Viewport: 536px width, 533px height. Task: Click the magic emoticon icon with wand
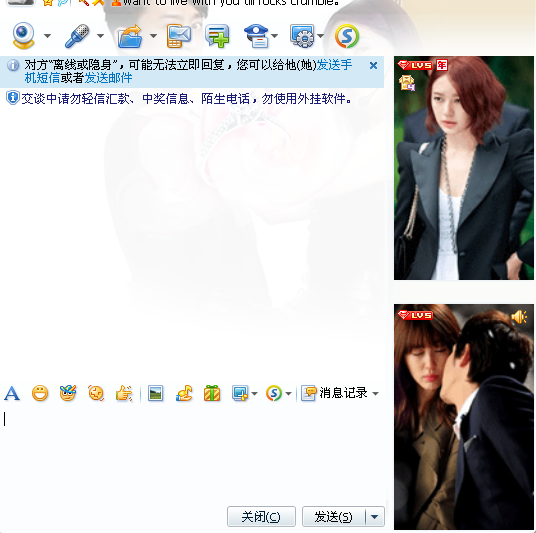pos(68,393)
